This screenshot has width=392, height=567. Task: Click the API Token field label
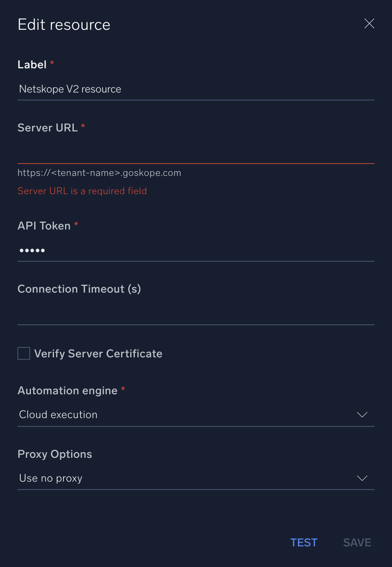point(44,226)
